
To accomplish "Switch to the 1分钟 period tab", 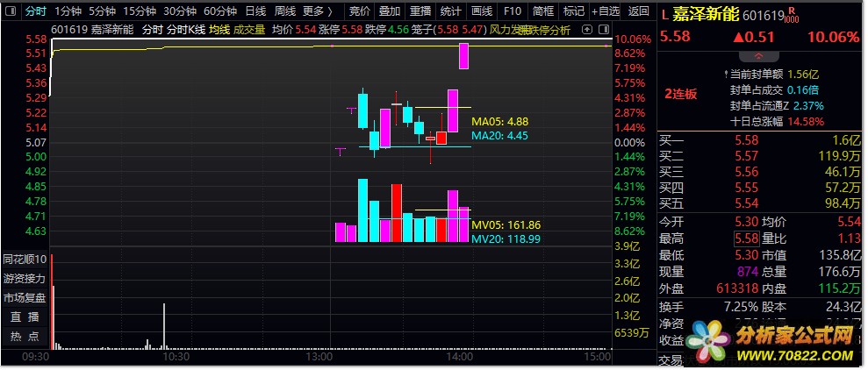I will click(68, 11).
